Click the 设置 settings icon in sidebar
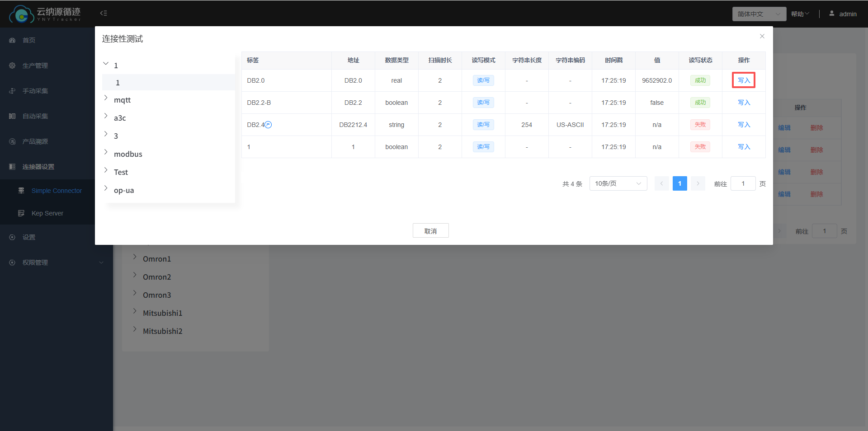 (12, 237)
